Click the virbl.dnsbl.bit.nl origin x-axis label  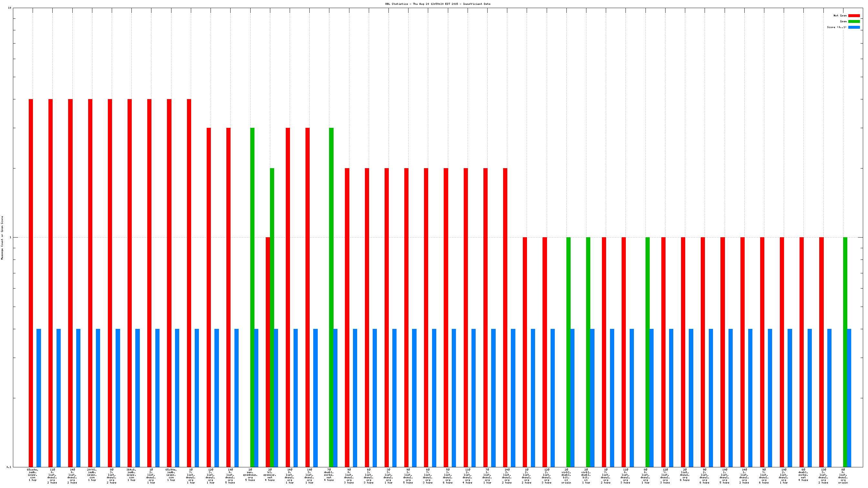566,476
